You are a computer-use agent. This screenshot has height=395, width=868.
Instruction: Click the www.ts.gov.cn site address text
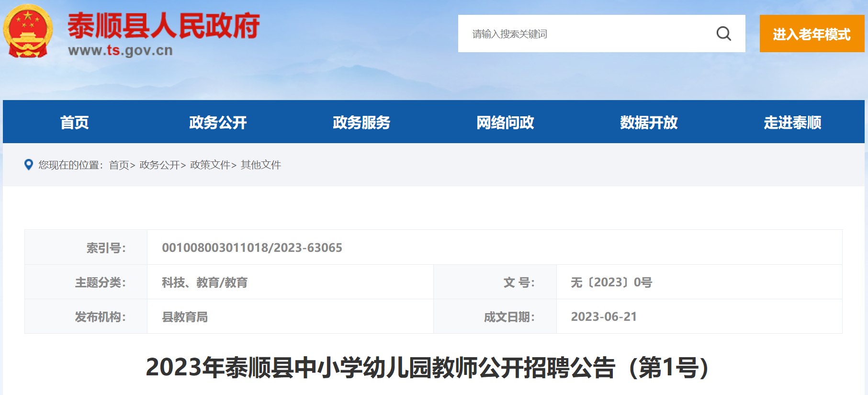click(120, 50)
